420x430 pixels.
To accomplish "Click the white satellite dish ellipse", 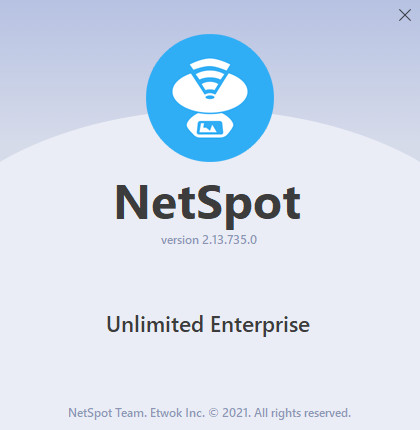I will [x=210, y=91].
